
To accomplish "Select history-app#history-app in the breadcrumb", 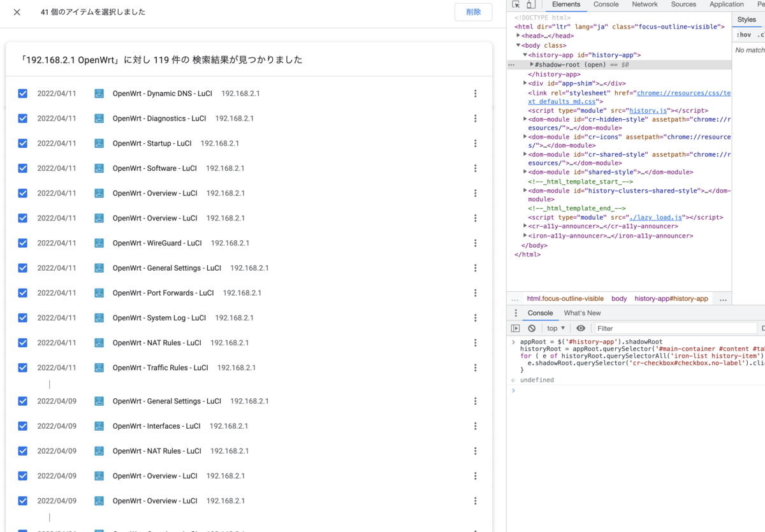I will (x=671, y=299).
